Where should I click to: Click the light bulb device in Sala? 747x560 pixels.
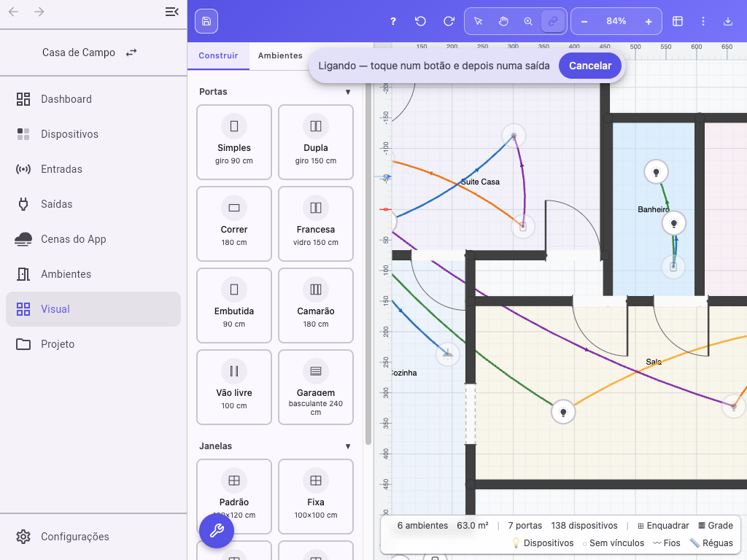click(563, 412)
